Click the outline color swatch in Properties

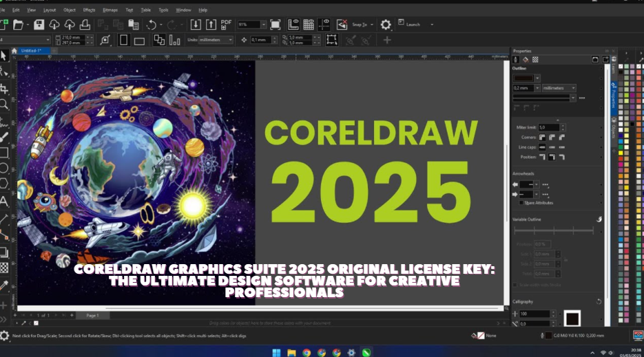pyautogui.click(x=523, y=78)
